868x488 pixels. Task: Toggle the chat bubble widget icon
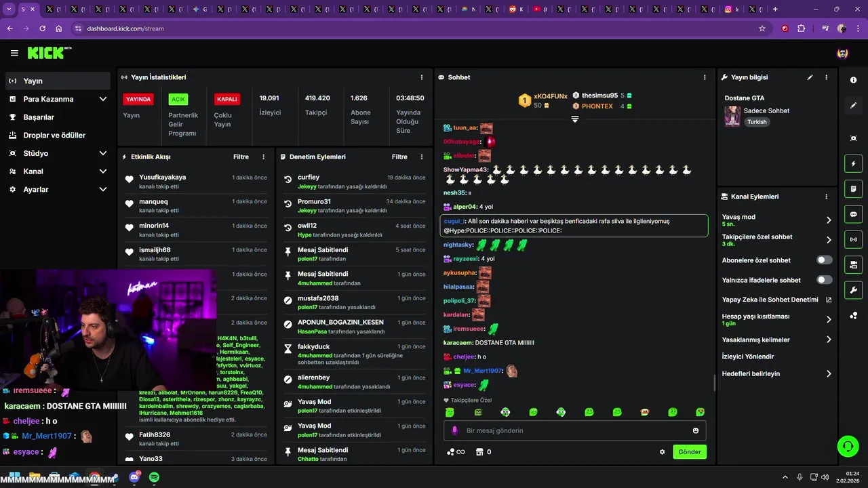(x=853, y=214)
